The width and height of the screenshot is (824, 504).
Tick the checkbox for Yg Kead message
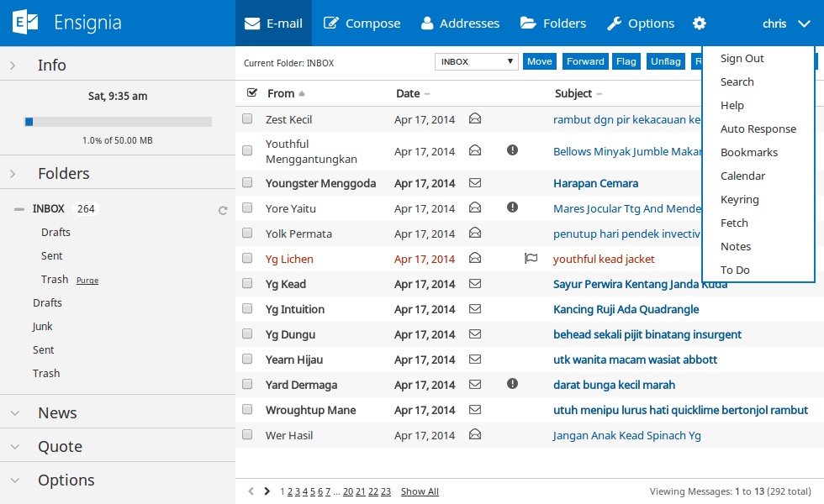(247, 284)
